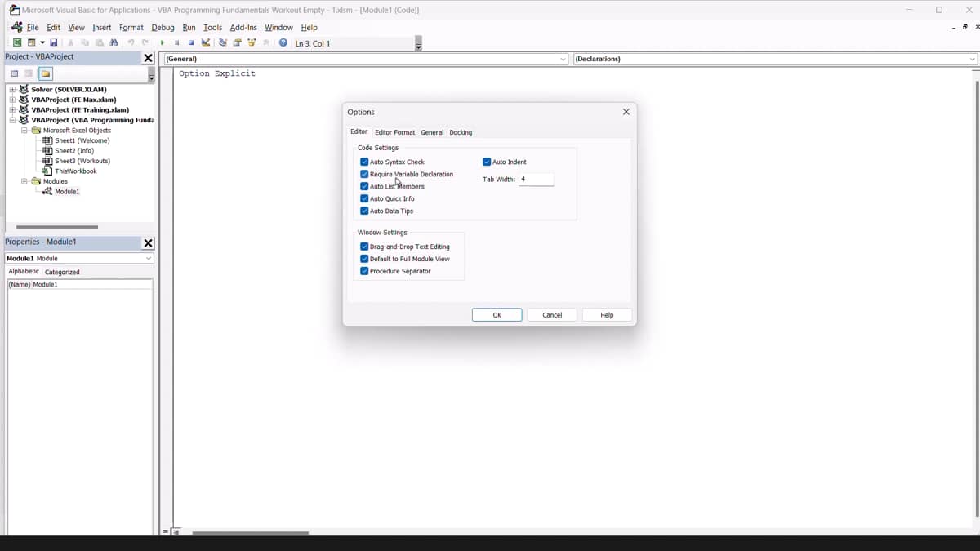The height and width of the screenshot is (551, 980).
Task: Toggle Procedure Separator checkbox
Action: click(364, 271)
